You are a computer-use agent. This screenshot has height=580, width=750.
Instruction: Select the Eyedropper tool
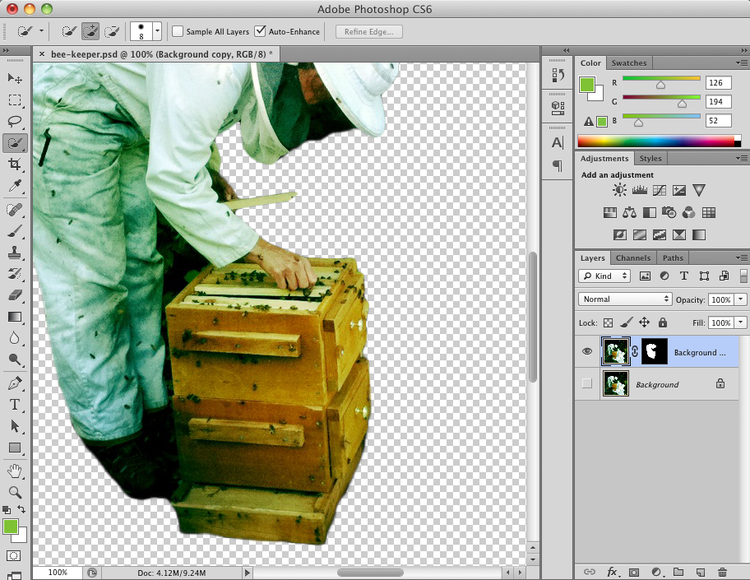15,186
